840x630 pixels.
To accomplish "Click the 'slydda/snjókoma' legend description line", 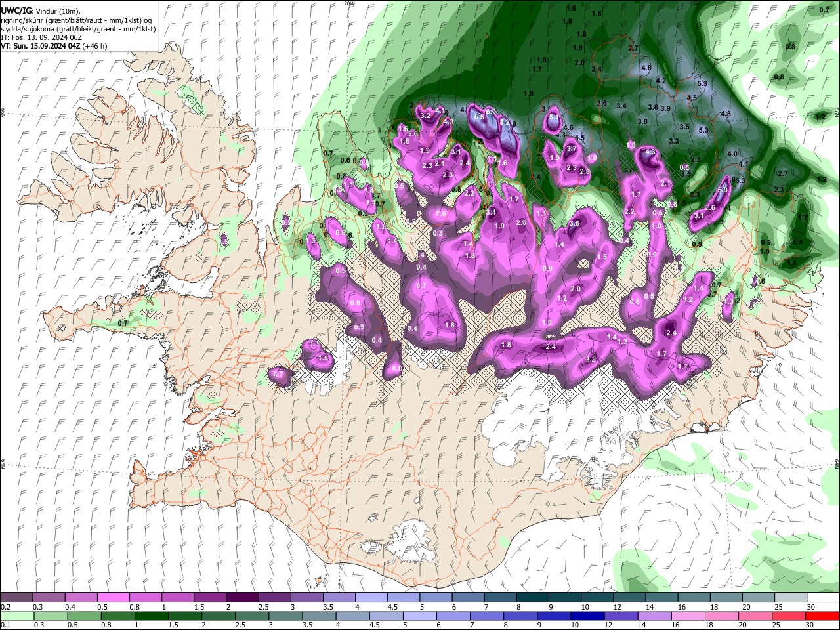I will click(78, 29).
